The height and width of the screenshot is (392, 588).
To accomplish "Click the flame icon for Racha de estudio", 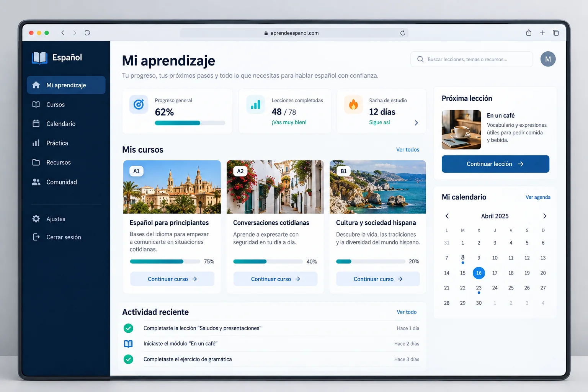I will tap(353, 104).
